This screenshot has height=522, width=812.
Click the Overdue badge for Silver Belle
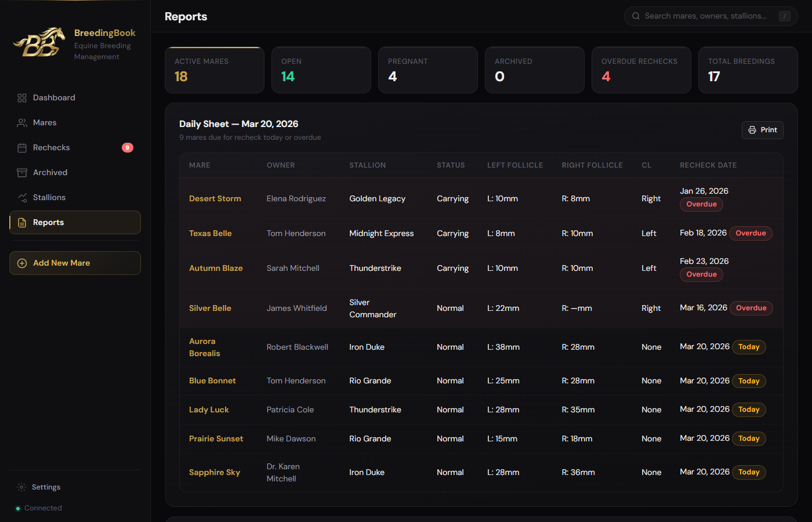(x=751, y=308)
